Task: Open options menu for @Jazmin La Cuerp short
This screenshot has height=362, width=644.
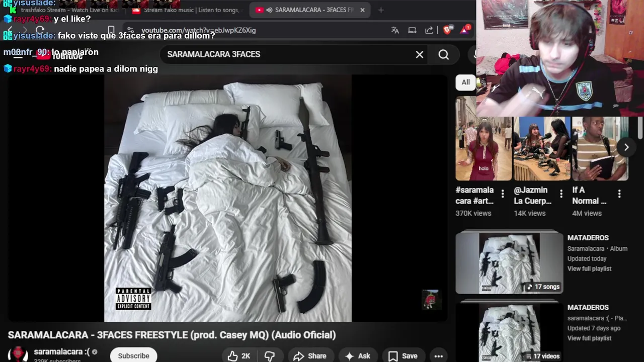Action: pyautogui.click(x=561, y=194)
